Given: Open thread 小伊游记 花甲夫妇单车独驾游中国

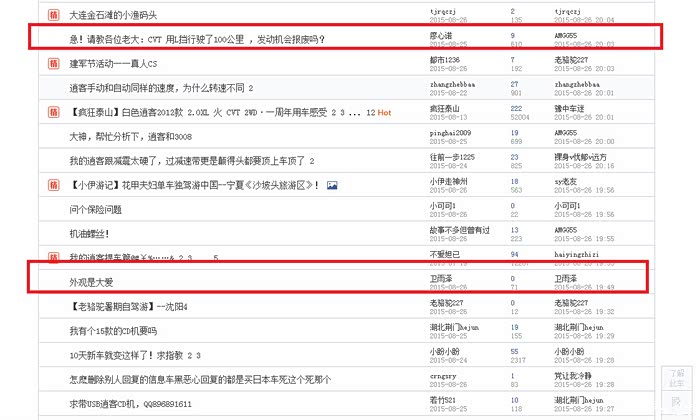Looking at the screenshot, I should [x=194, y=185].
